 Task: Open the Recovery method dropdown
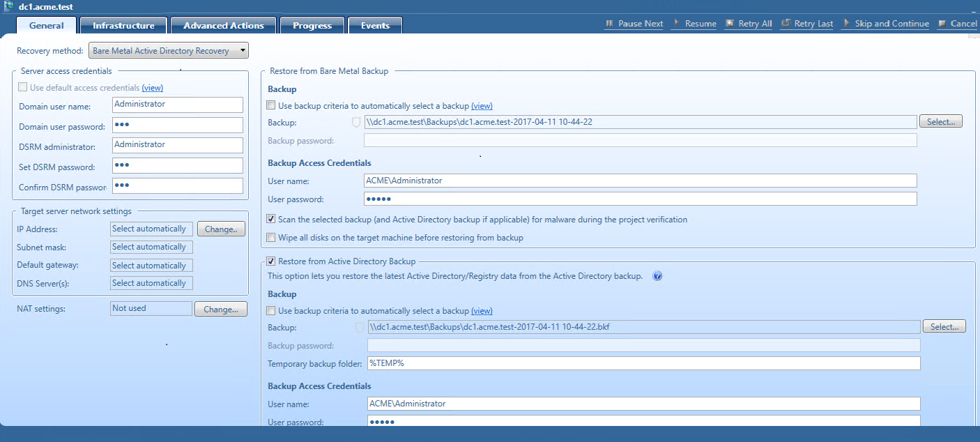point(169,51)
